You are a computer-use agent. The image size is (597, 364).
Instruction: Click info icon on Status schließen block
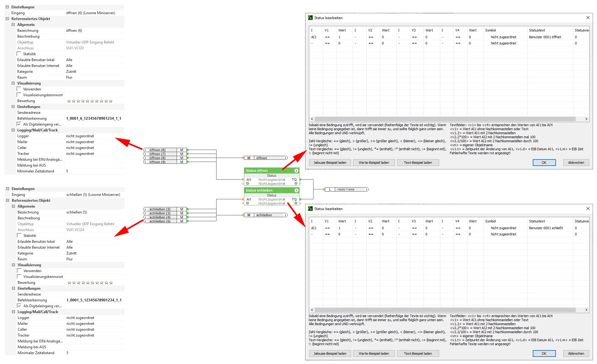pos(296,190)
